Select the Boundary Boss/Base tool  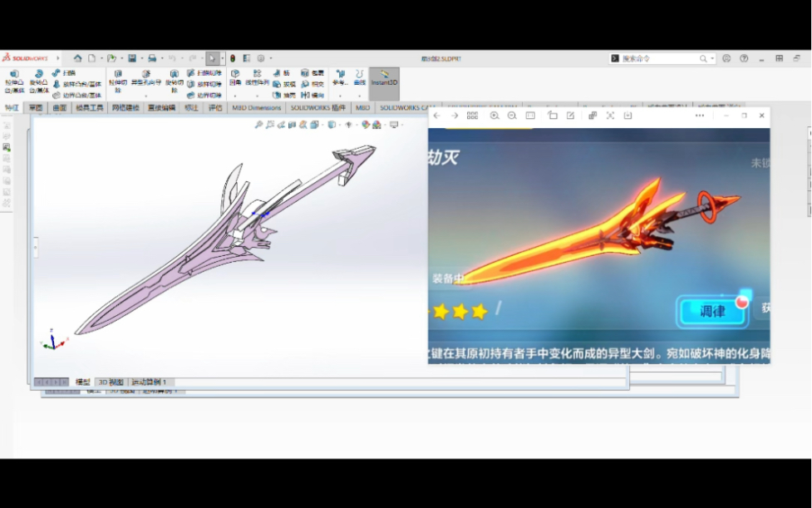(76, 96)
